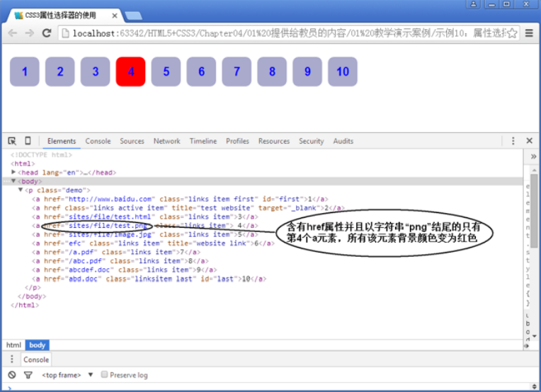Viewport: 541px width, 392px height.
Task: Select the baidu.com anchor row in the DOM
Action: [x=180, y=199]
